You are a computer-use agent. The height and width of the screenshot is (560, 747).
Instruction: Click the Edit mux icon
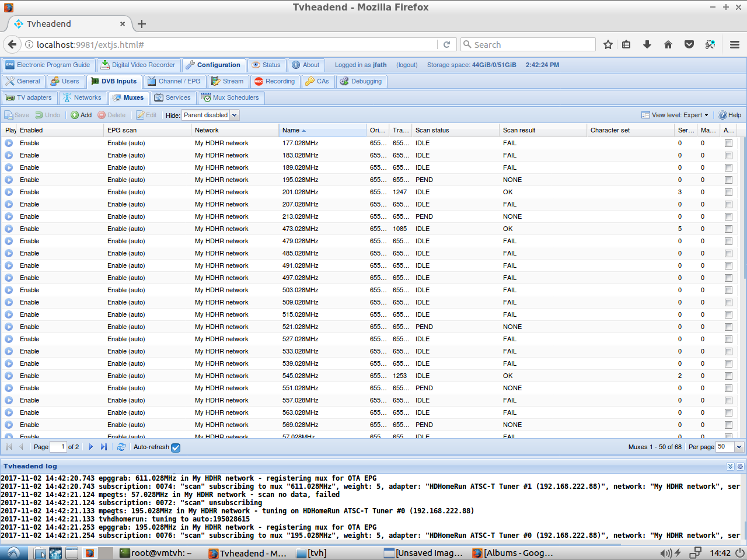pyautogui.click(x=146, y=115)
